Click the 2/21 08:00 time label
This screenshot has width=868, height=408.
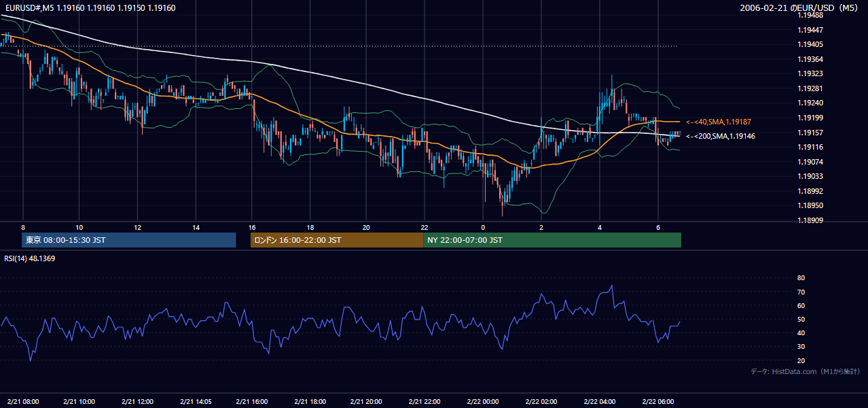(23, 402)
